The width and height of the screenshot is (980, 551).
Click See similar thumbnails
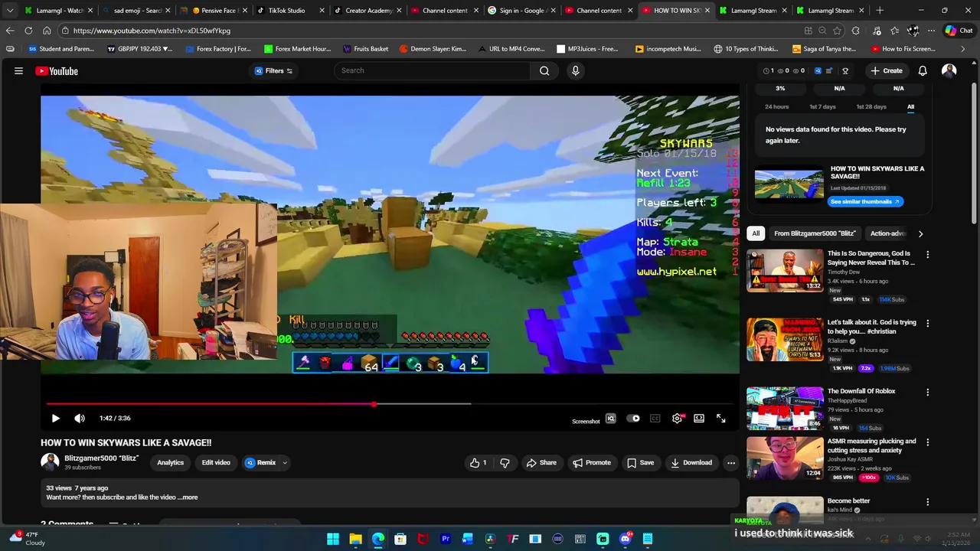click(x=865, y=201)
